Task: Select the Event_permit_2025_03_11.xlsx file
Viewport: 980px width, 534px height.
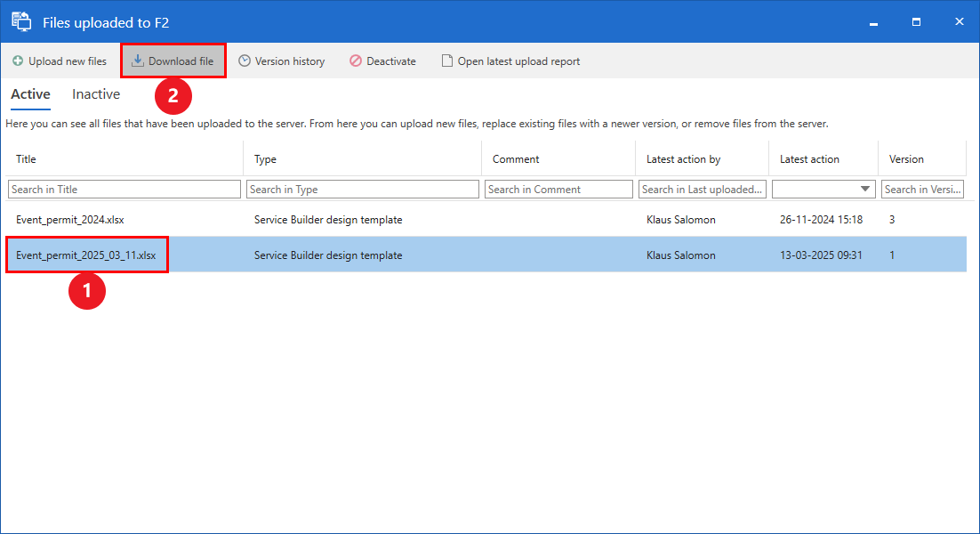Action: 85,255
